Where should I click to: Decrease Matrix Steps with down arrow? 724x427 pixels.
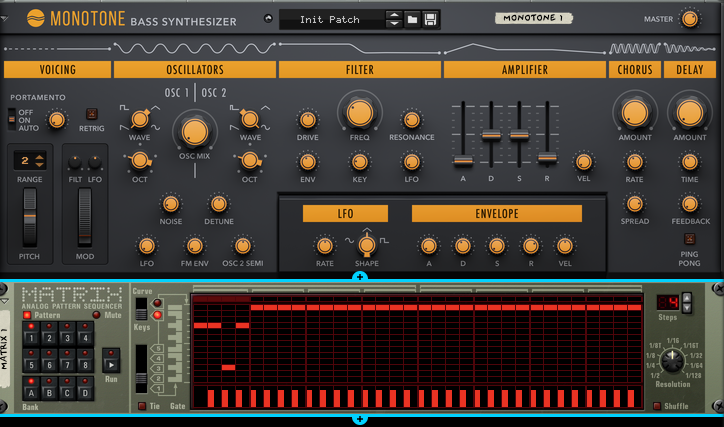pos(687,308)
